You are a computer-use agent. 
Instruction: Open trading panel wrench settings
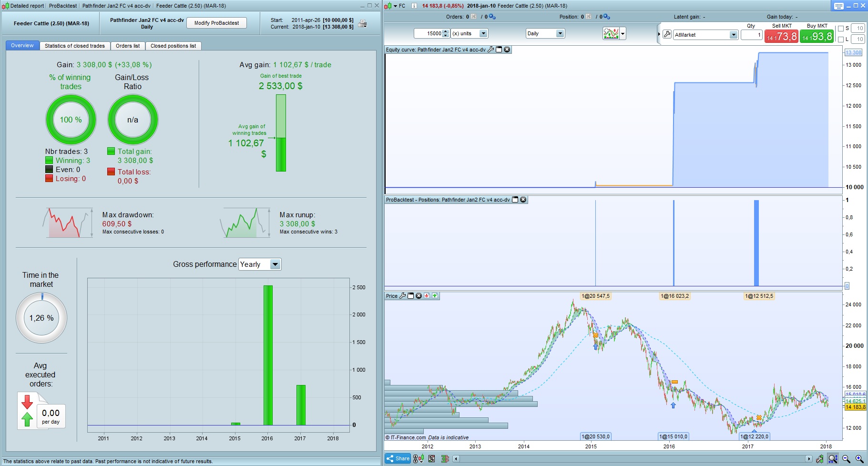tap(667, 34)
